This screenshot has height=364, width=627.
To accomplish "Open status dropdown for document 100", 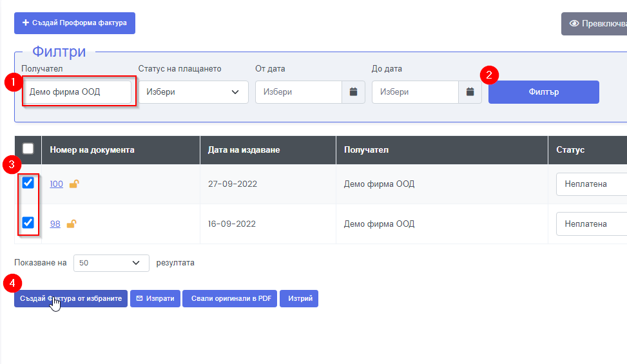I will (591, 184).
